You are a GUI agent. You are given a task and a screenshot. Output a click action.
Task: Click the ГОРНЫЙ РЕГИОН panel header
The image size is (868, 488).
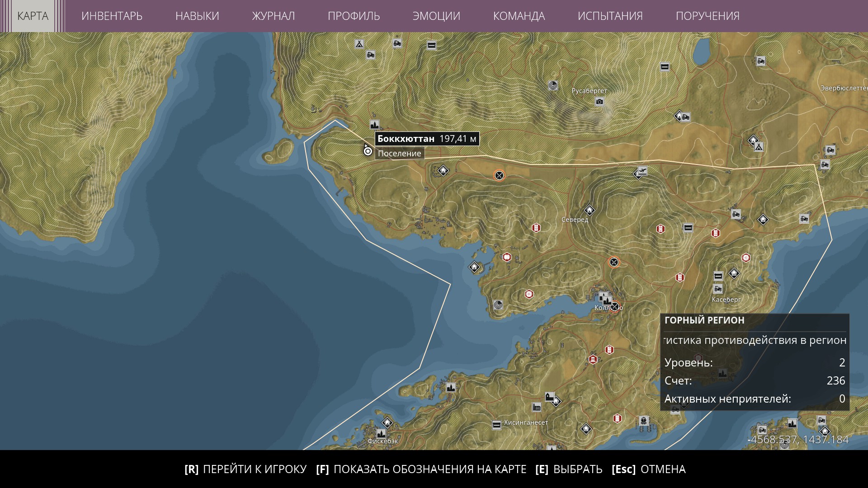(704, 320)
